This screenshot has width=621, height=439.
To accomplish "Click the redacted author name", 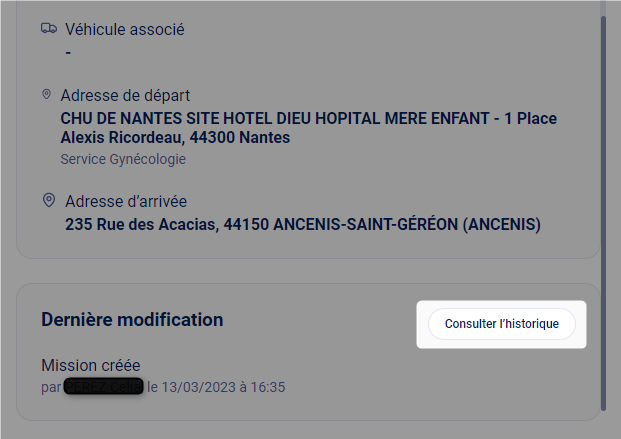I will pyautogui.click(x=103, y=386).
